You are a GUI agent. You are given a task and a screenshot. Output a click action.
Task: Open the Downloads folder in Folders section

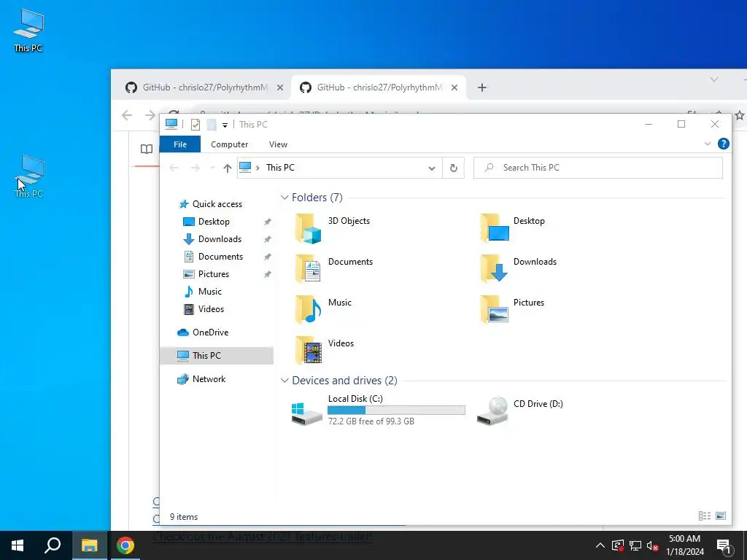click(x=519, y=268)
